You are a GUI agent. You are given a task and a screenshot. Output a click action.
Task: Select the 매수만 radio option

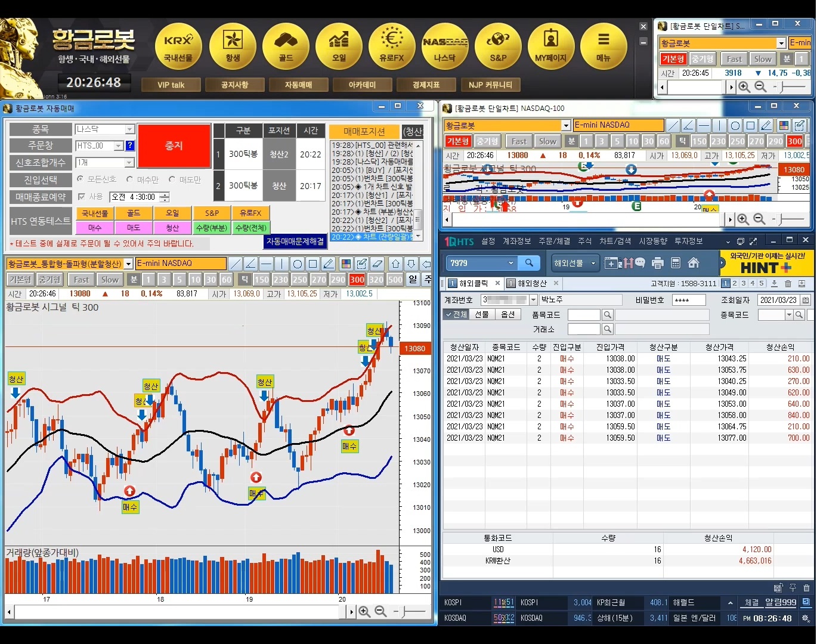143,179
